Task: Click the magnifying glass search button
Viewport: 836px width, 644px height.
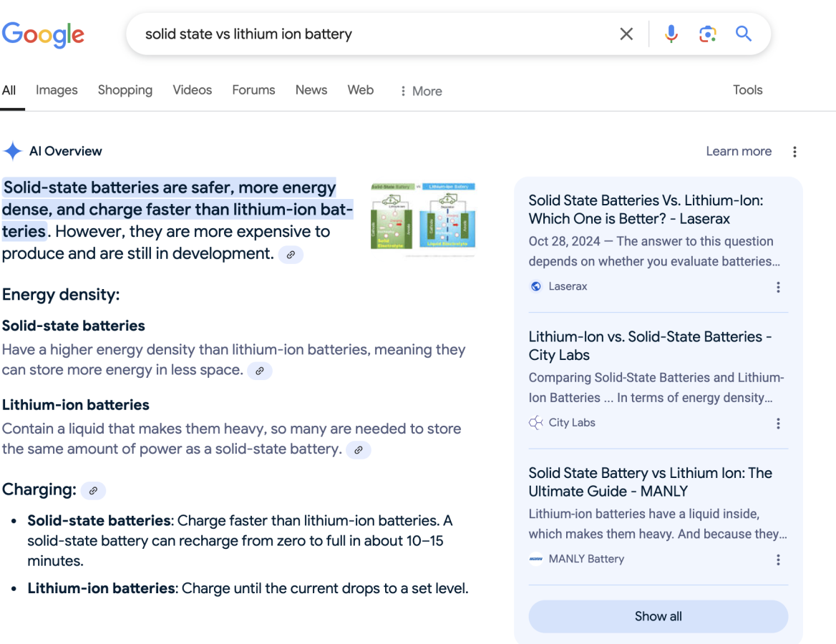Action: click(x=744, y=34)
